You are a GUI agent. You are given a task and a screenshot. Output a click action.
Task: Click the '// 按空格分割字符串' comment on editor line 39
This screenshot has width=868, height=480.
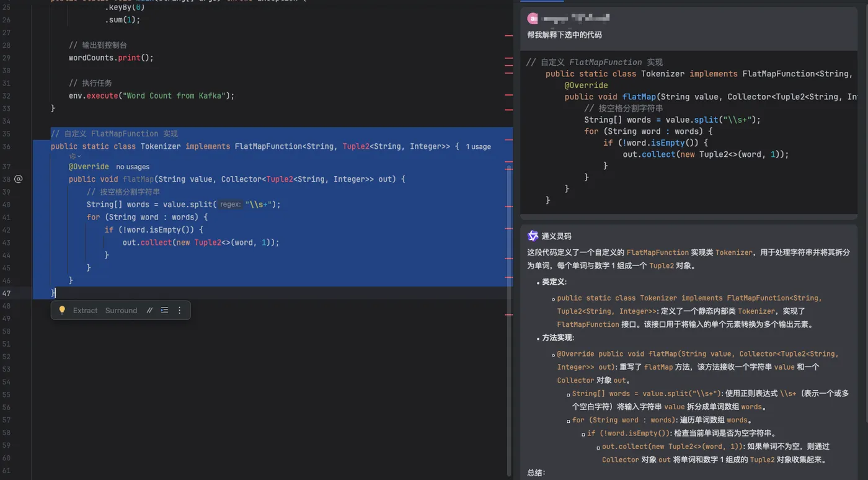[x=123, y=192]
